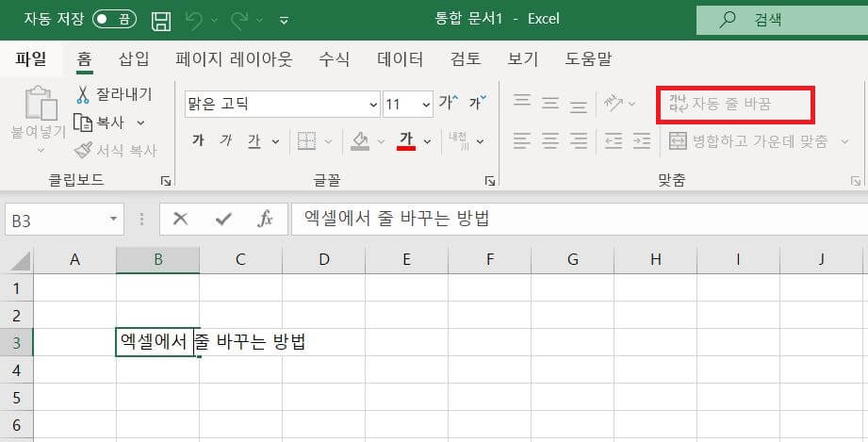This screenshot has height=442, width=868.
Task: Click the 검색 search box
Action: click(781, 20)
